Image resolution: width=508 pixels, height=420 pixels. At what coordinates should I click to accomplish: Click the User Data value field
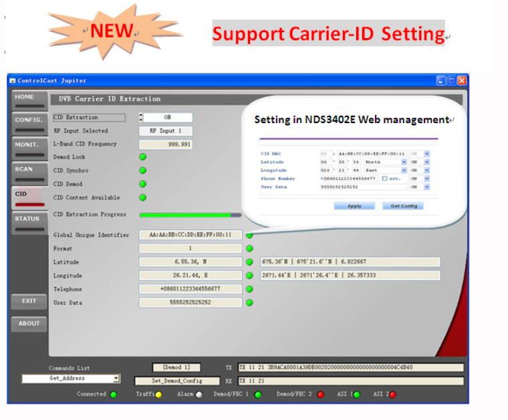pos(190,303)
